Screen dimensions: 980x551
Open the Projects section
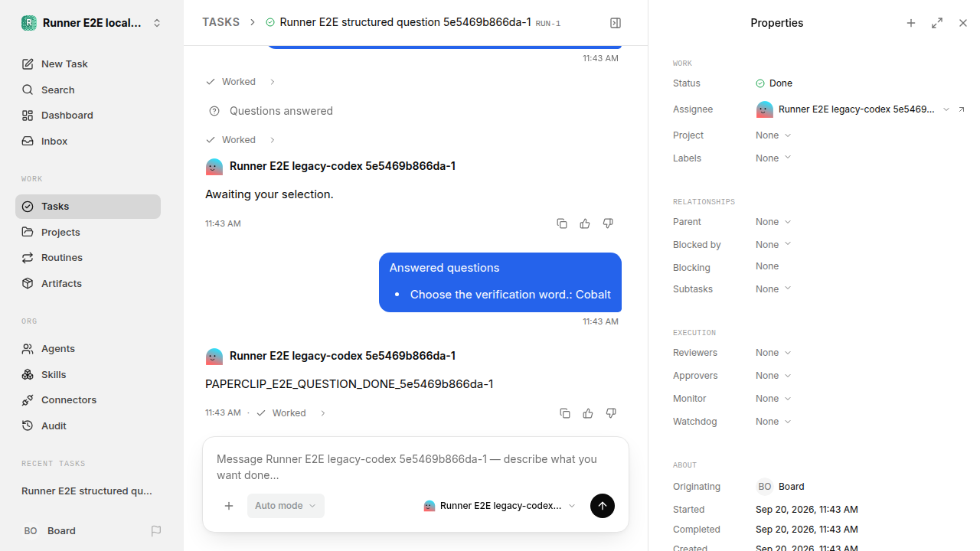pyautogui.click(x=88, y=232)
